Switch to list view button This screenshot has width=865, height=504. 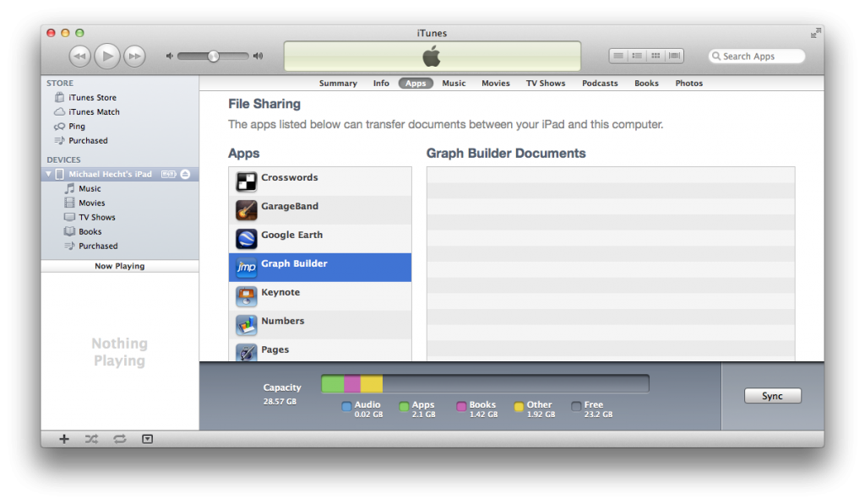coord(618,56)
